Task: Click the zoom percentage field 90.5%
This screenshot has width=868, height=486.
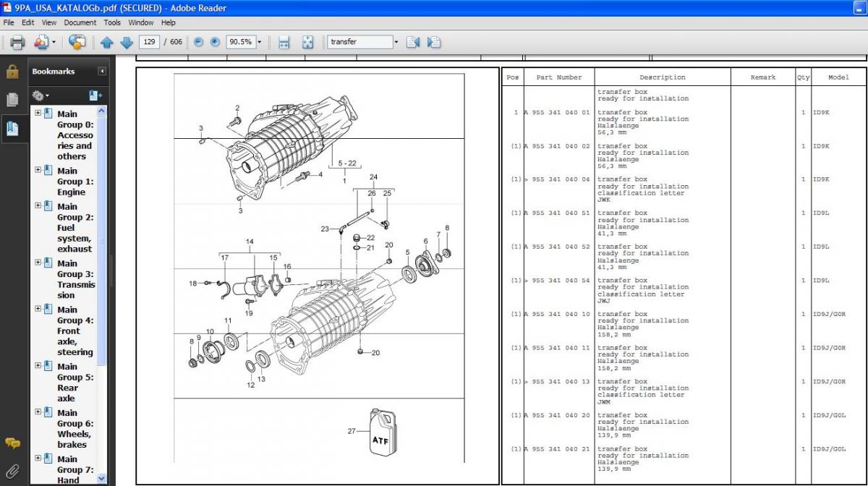Action: tap(240, 42)
